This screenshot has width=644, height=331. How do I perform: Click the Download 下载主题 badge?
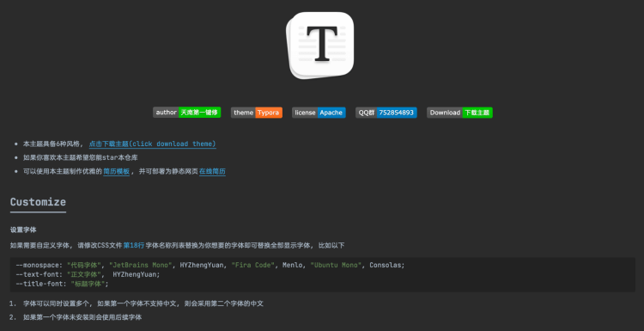pyautogui.click(x=459, y=113)
